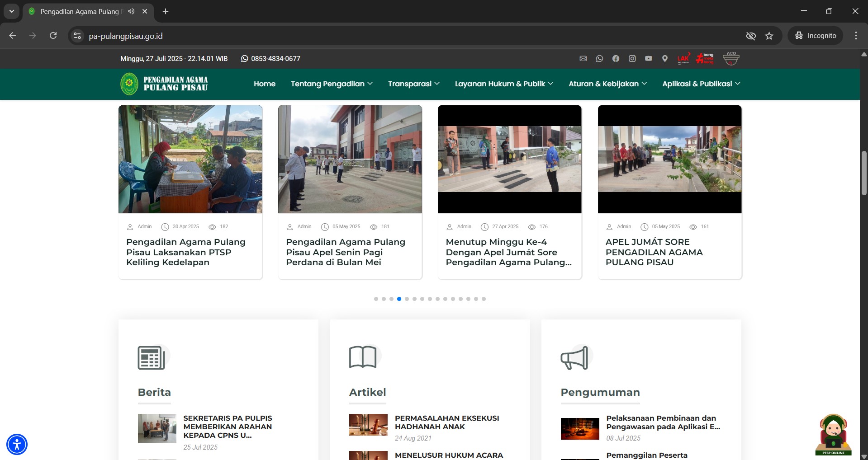Viewport: 868px width, 460px height.
Task: Open the Instagram icon link
Action: [632, 59]
